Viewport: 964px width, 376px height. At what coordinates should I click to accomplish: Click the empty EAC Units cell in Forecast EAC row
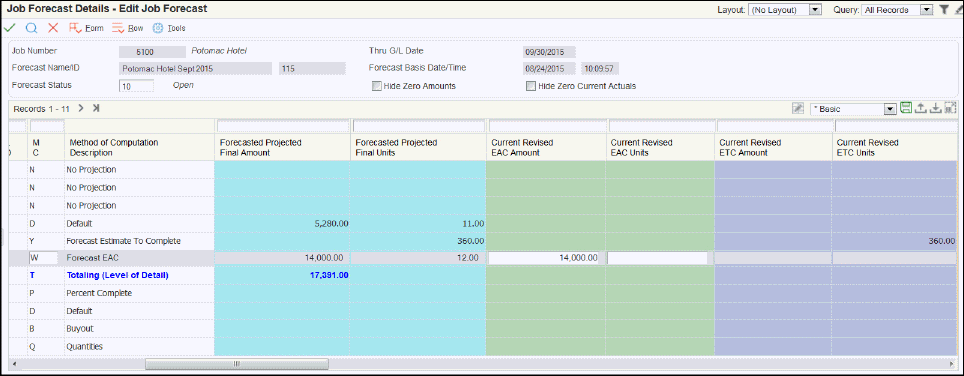[x=657, y=258]
